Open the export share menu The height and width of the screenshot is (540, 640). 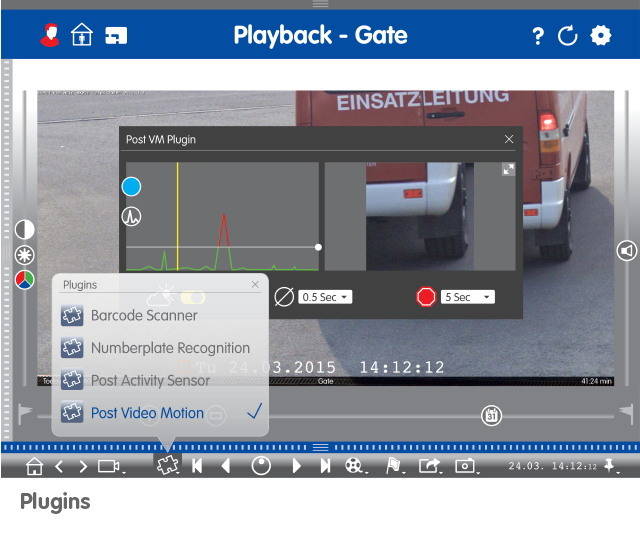429,466
